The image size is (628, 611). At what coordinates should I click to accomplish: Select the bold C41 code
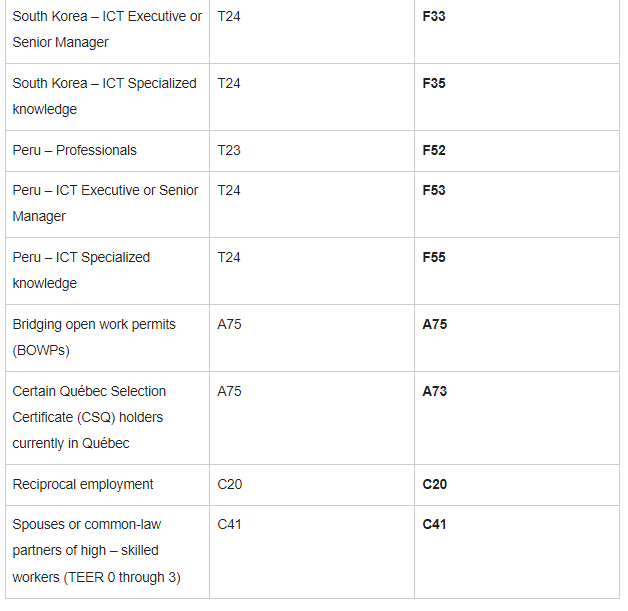pos(435,525)
